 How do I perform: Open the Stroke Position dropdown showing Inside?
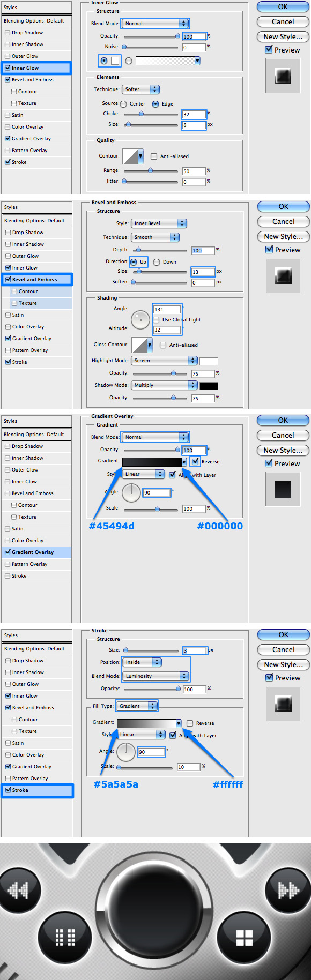coord(142,662)
